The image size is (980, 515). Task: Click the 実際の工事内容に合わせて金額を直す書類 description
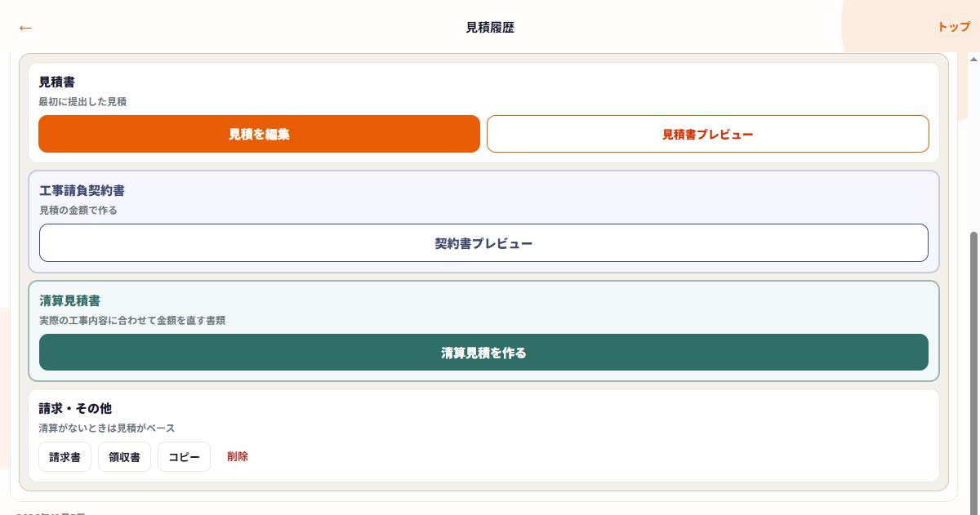(132, 321)
